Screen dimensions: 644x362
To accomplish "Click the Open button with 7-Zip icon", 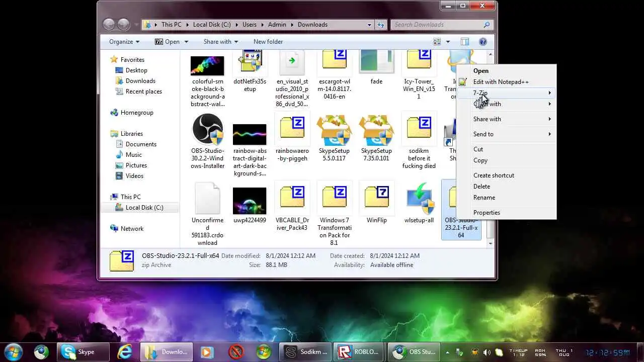I will 167,42.
